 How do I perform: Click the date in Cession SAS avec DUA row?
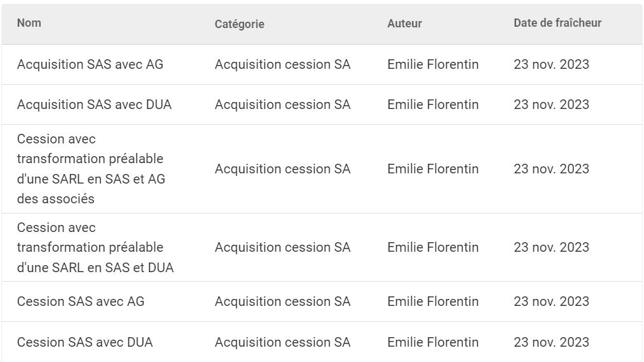click(x=551, y=342)
